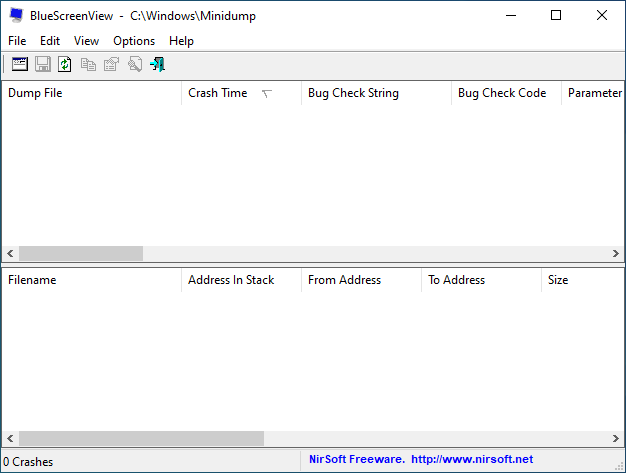Click the Save Selected Items floppy icon
This screenshot has height=473, width=626.
click(x=43, y=64)
